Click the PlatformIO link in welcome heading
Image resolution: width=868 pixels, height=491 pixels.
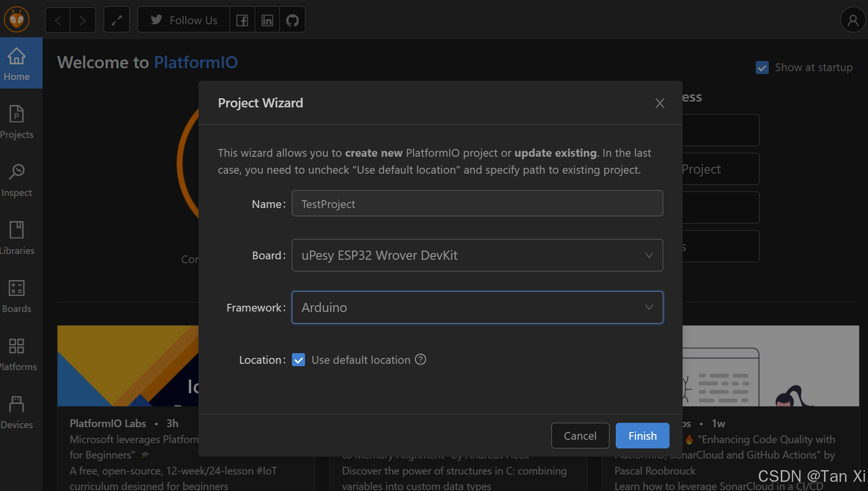196,62
